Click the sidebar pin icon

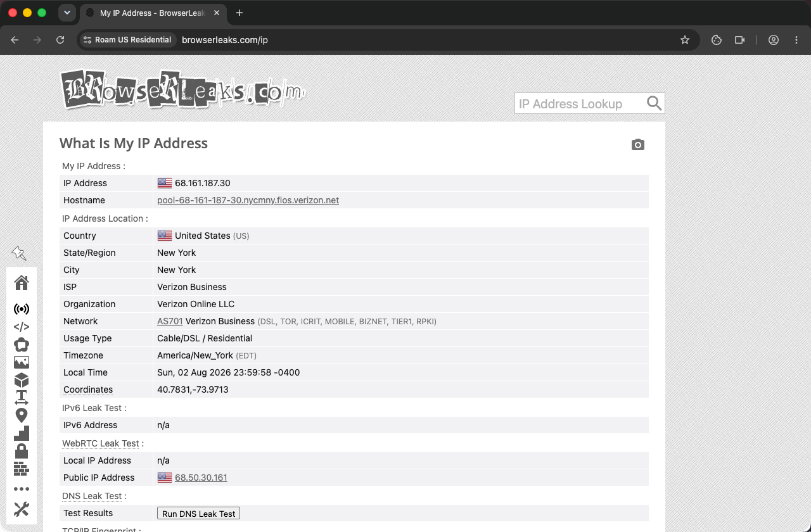pyautogui.click(x=19, y=253)
